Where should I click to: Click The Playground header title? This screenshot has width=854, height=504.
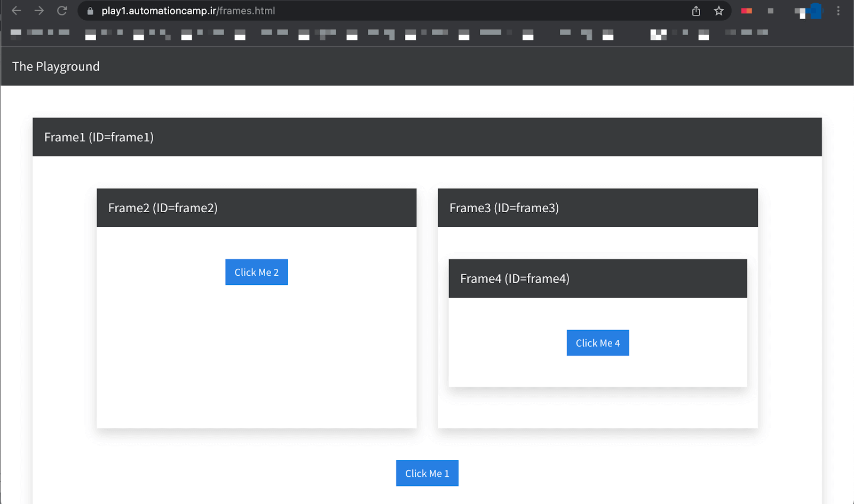pos(56,67)
